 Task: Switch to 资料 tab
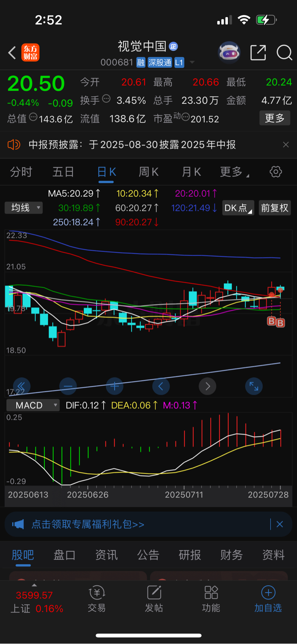273,555
